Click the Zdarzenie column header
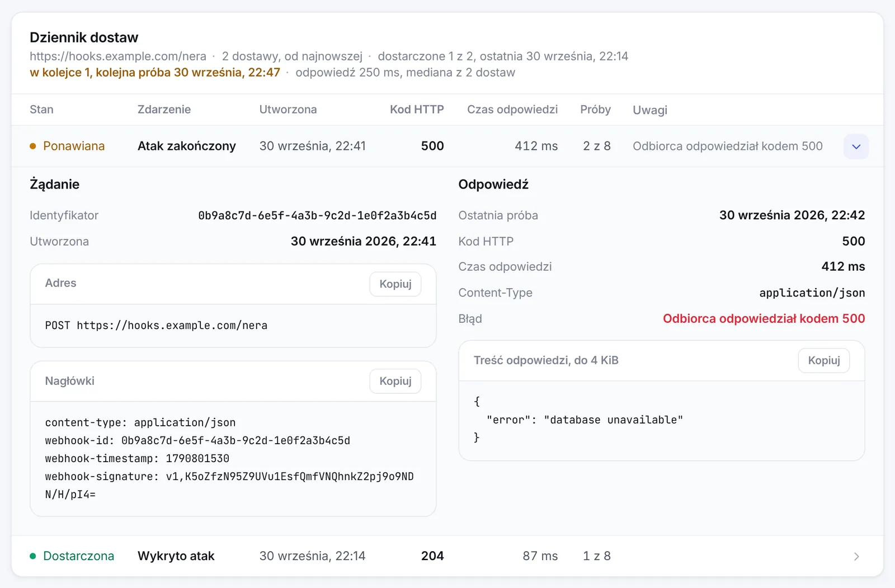The width and height of the screenshot is (895, 588). point(164,110)
